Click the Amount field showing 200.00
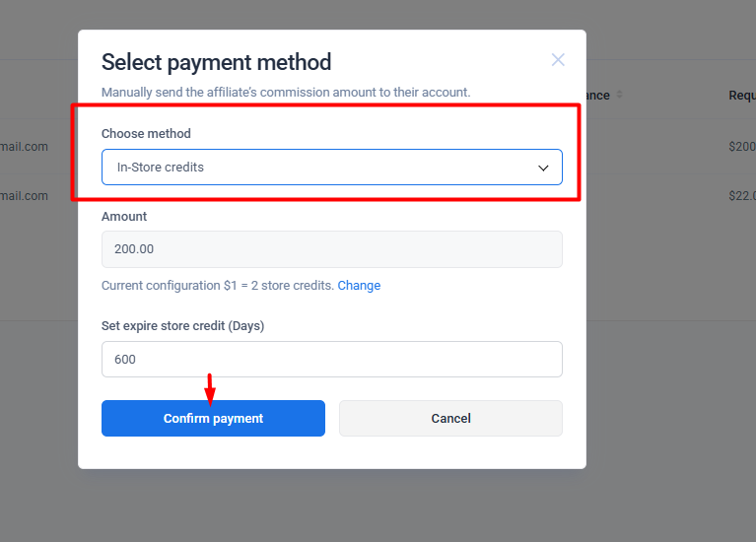 point(331,249)
